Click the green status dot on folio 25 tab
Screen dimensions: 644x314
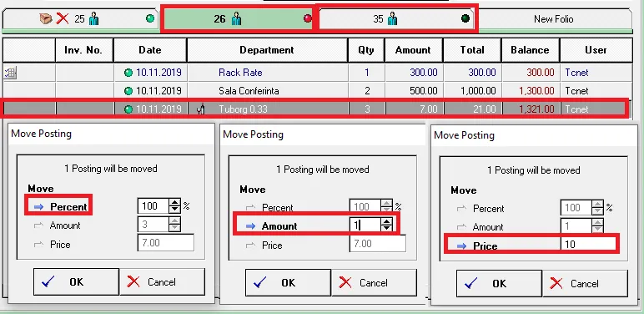[x=151, y=18]
